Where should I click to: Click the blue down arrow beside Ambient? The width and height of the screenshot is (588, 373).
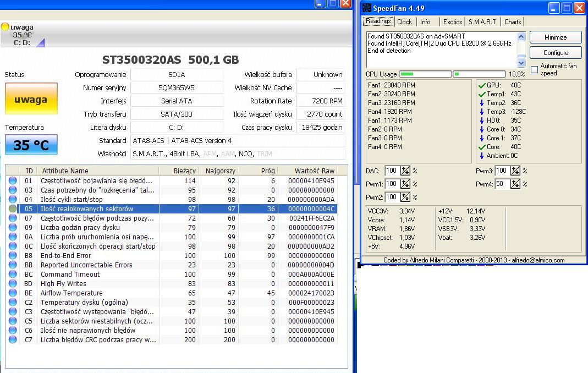482,156
